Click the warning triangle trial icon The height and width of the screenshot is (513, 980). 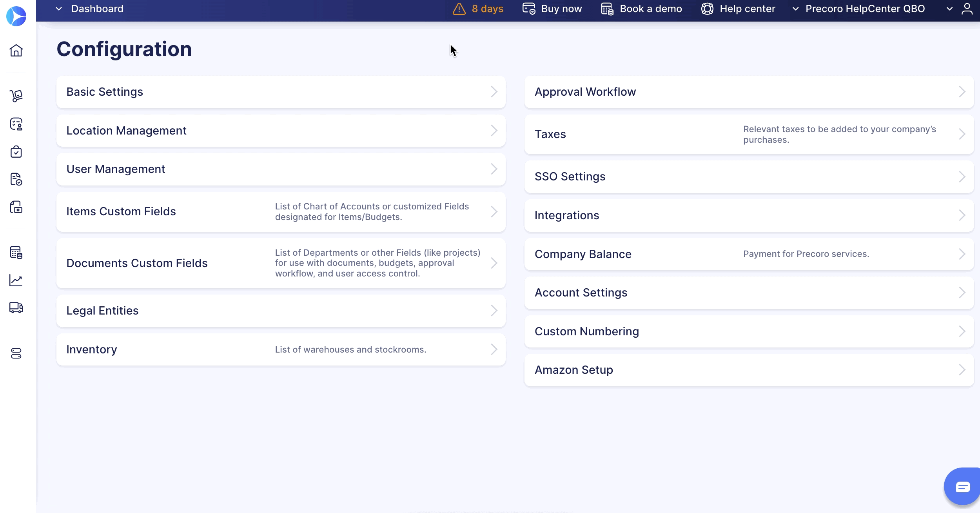tap(459, 9)
